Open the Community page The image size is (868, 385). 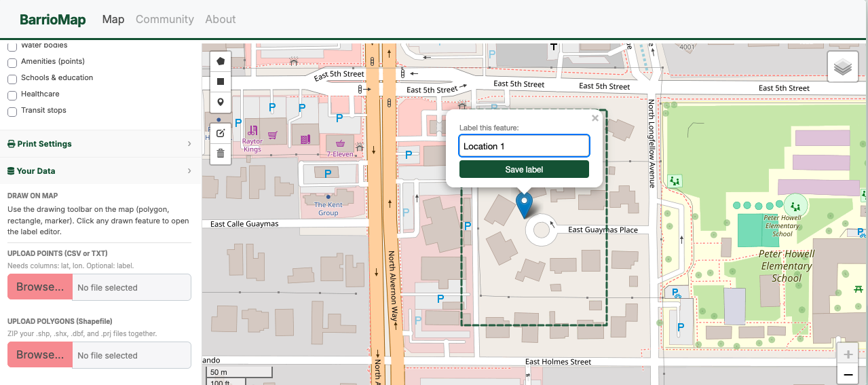pyautogui.click(x=165, y=19)
